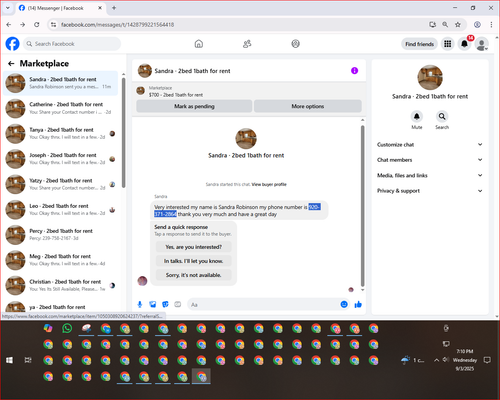Screen dimensions: 500x400
Task: Open Christian - 2bed 1bath conversation
Action: pyautogui.click(x=61, y=285)
